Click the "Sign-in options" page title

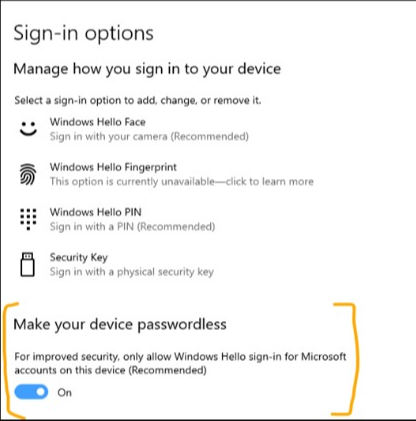click(x=83, y=34)
